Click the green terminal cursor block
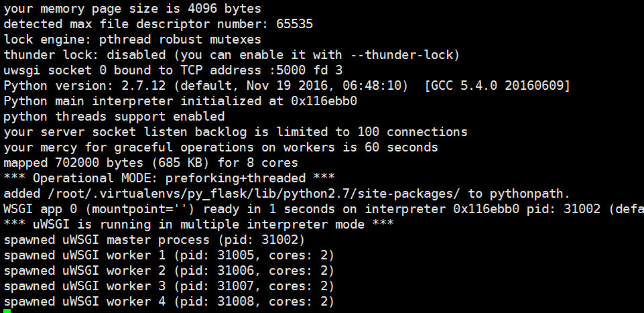Viewport: 644px width, 313px height. click(x=7, y=310)
